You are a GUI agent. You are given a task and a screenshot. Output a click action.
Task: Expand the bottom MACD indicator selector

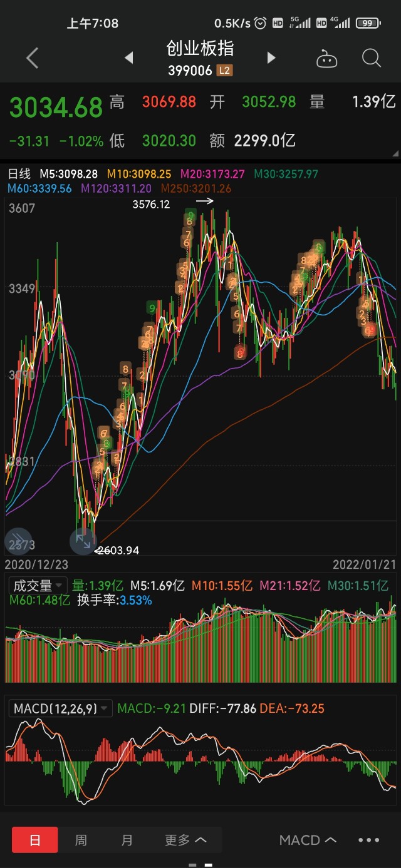point(308,840)
